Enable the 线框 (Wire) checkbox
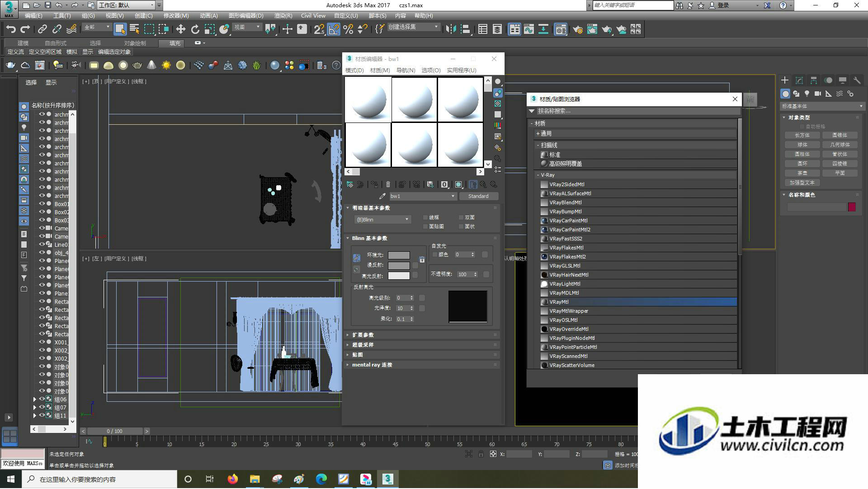The image size is (868, 489). (x=425, y=217)
